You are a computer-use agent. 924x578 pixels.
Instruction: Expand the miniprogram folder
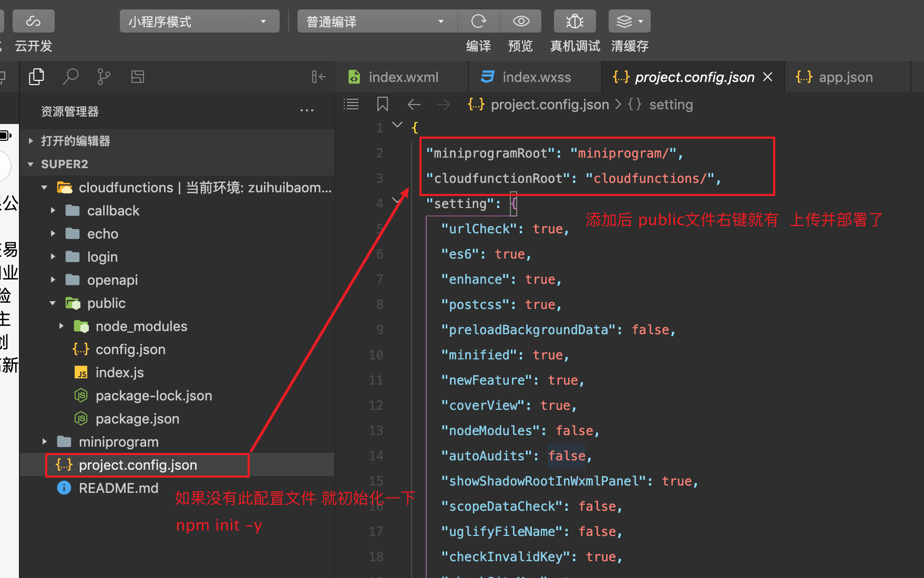[x=177, y=442]
